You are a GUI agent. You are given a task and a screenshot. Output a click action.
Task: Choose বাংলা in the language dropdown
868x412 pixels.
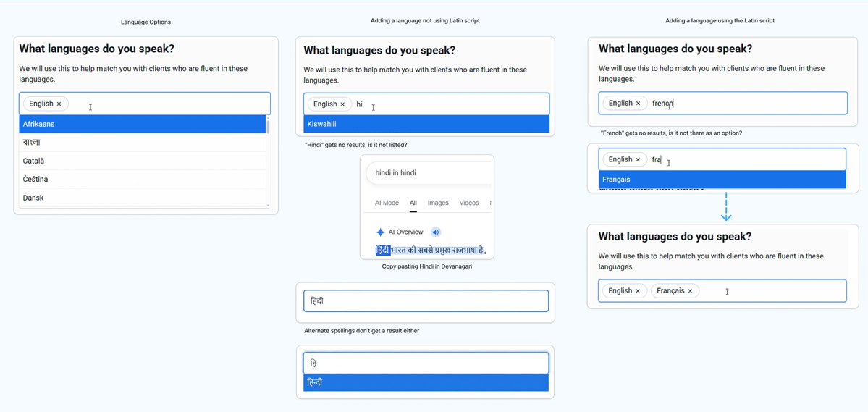[x=143, y=143]
